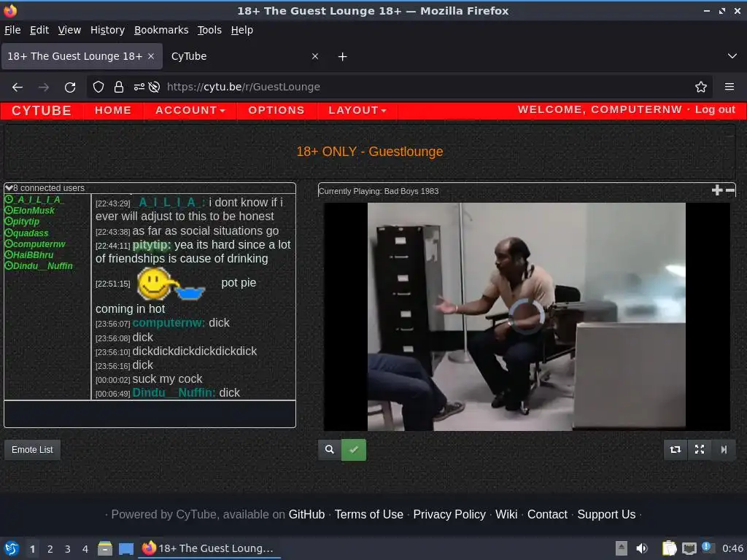The width and height of the screenshot is (747, 560).
Task: Close the CyTube tab
Action: pos(315,56)
